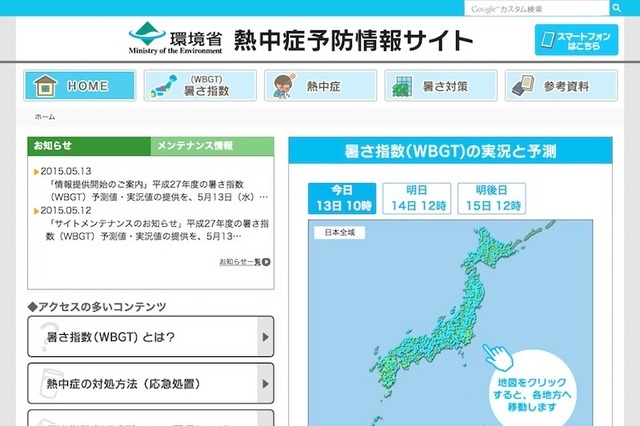
Task: Click the orange arrow beside 2015.05.12
Action: pyautogui.click(x=36, y=211)
